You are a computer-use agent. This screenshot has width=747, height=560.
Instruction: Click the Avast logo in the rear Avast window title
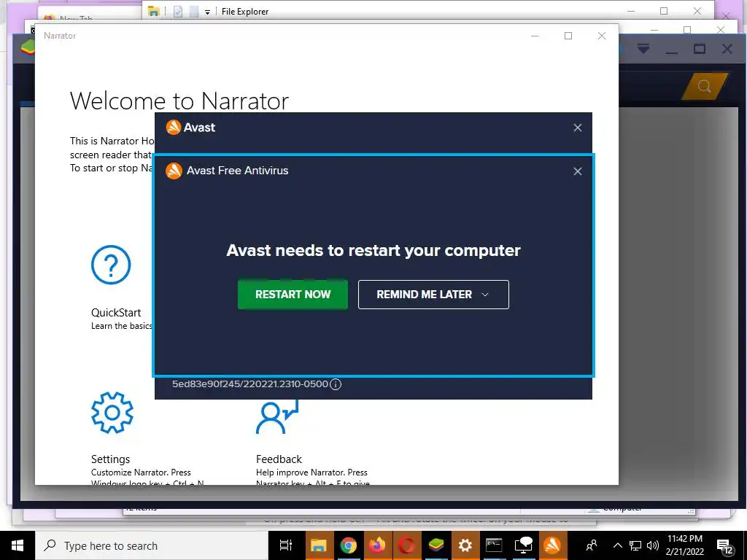174,127
